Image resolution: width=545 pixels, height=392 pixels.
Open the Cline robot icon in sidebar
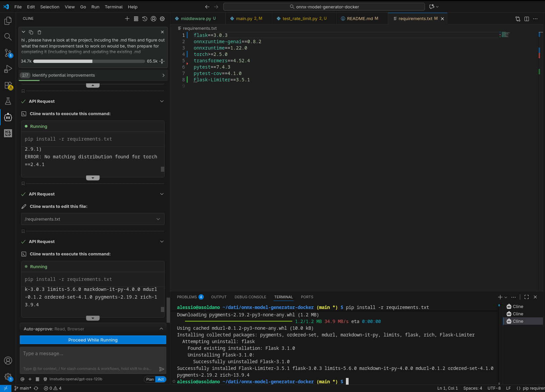pos(8,117)
